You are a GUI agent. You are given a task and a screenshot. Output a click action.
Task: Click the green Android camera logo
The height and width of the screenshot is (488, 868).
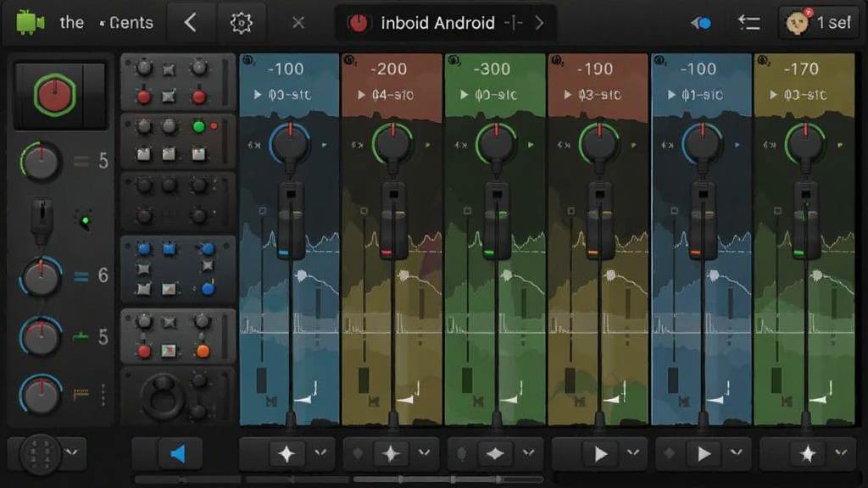tap(30, 23)
